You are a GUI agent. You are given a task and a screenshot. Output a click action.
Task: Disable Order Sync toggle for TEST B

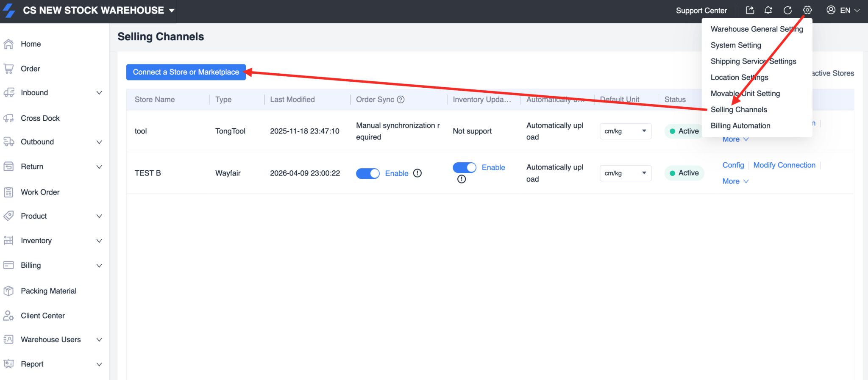(x=367, y=173)
